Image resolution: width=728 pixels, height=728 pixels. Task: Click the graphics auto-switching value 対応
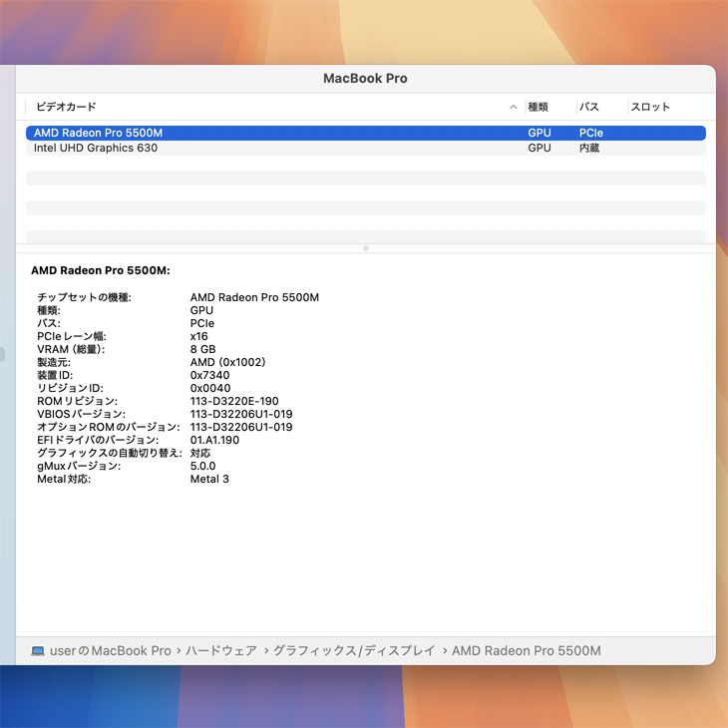click(200, 453)
